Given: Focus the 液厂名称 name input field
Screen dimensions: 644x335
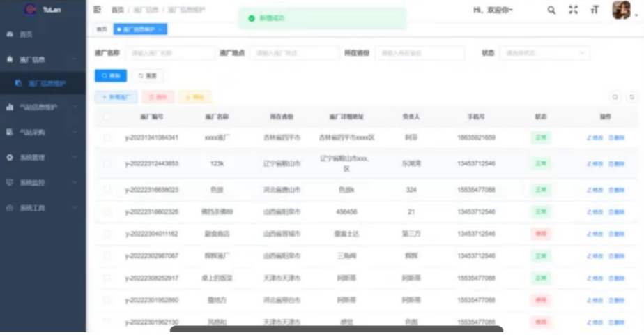Looking at the screenshot, I should [x=169, y=53].
